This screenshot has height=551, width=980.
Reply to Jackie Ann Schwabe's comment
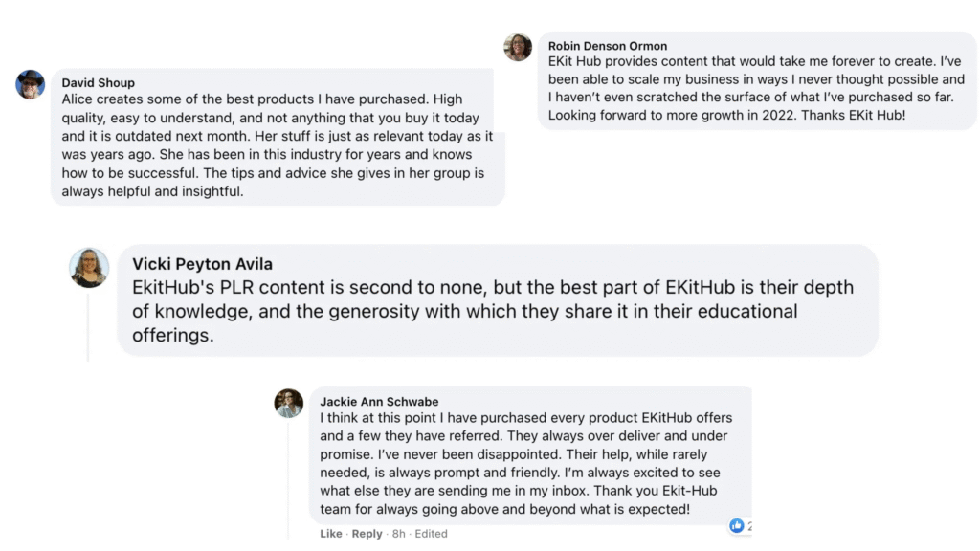pos(367,534)
